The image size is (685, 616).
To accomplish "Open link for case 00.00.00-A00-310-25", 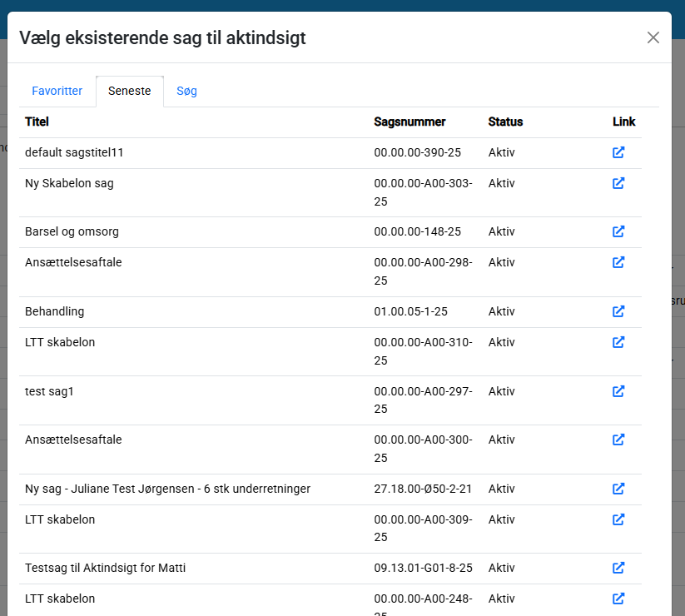I will click(618, 342).
